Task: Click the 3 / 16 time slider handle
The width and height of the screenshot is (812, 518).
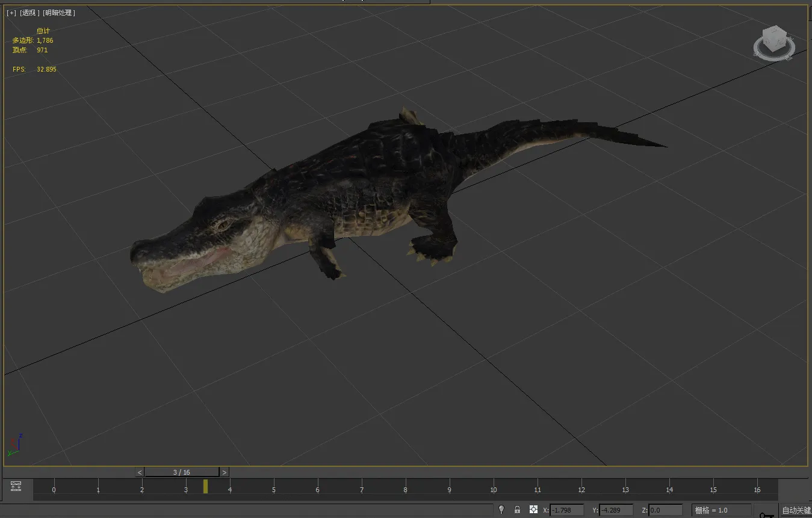Action: (x=182, y=472)
